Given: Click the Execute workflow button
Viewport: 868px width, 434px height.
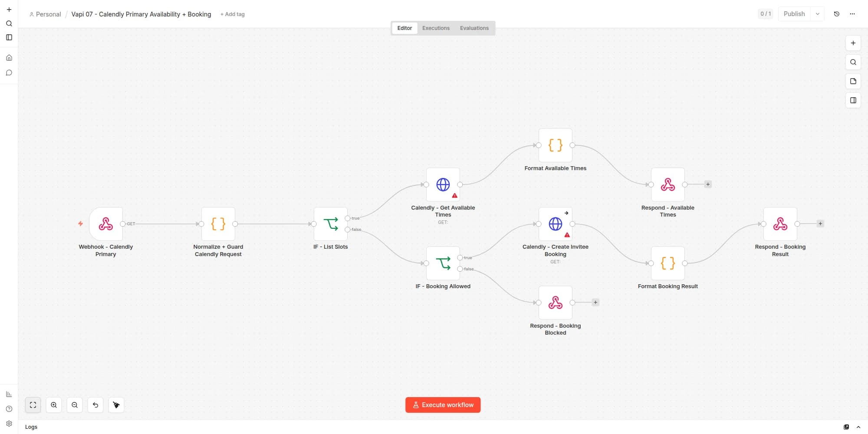Looking at the screenshot, I should click(443, 405).
